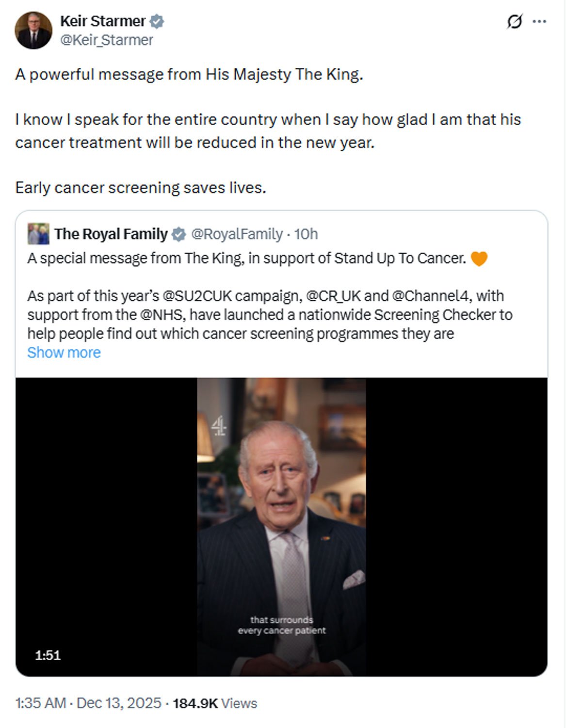
Task: Click the orange heart emoji
Action: tap(479, 259)
